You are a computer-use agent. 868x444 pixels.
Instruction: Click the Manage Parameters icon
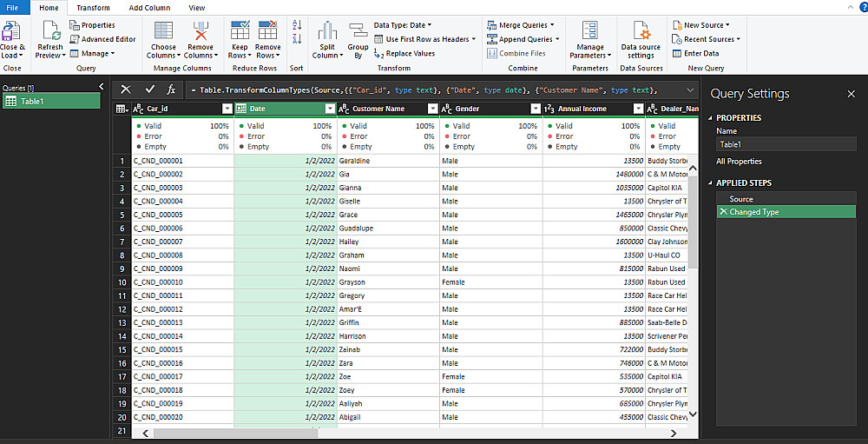590,31
